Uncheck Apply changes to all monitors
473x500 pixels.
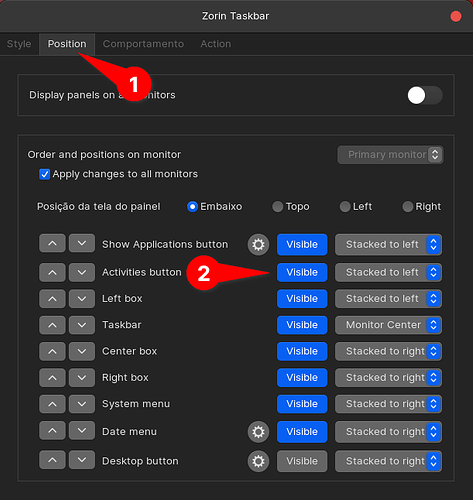pyautogui.click(x=44, y=174)
